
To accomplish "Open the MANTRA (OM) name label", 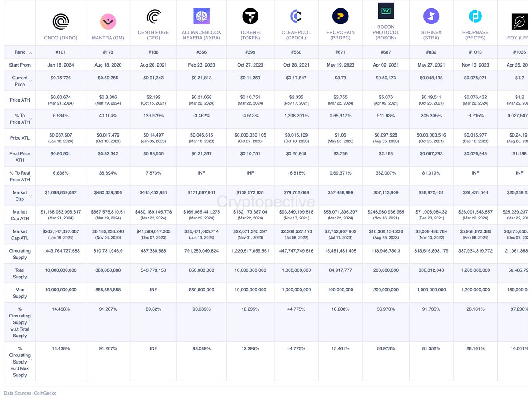I will coord(108,38).
